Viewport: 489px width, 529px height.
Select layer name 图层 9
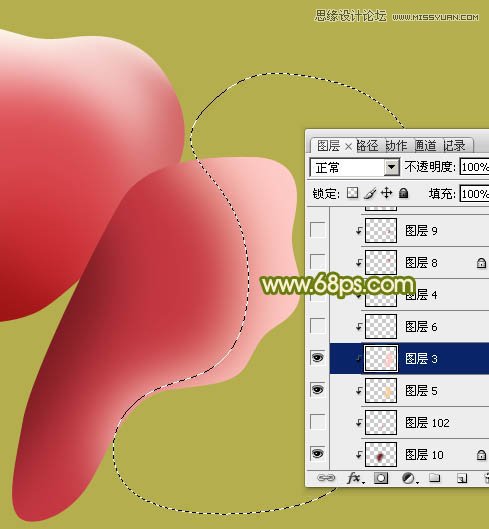[421, 231]
